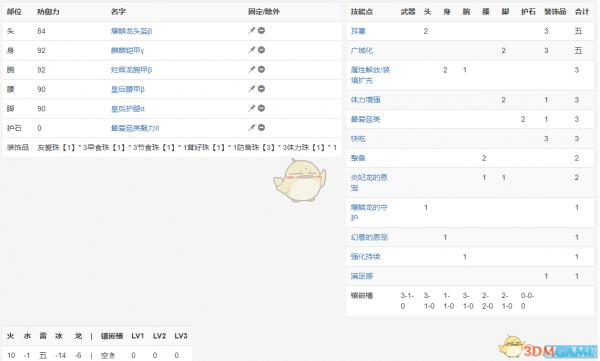Exclude the 护石 charm with minus icon
Image resolution: width=600 pixels, height=361 pixels.
click(x=261, y=127)
